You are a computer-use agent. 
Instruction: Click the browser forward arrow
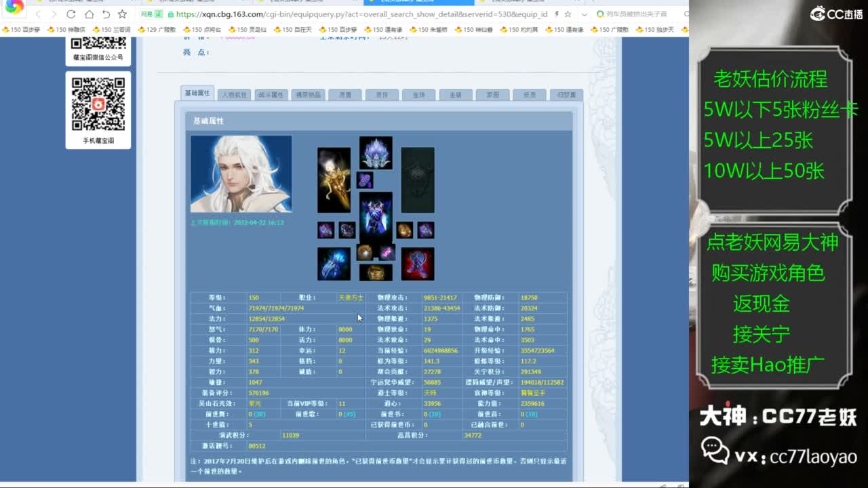click(55, 14)
